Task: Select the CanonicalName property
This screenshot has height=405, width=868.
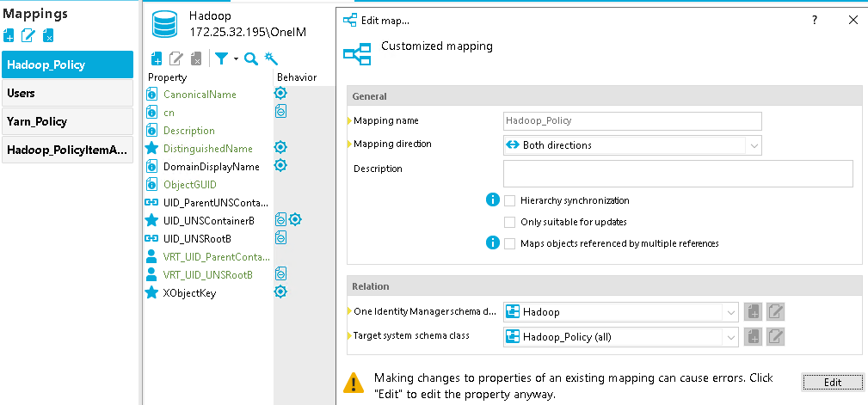Action: (200, 95)
